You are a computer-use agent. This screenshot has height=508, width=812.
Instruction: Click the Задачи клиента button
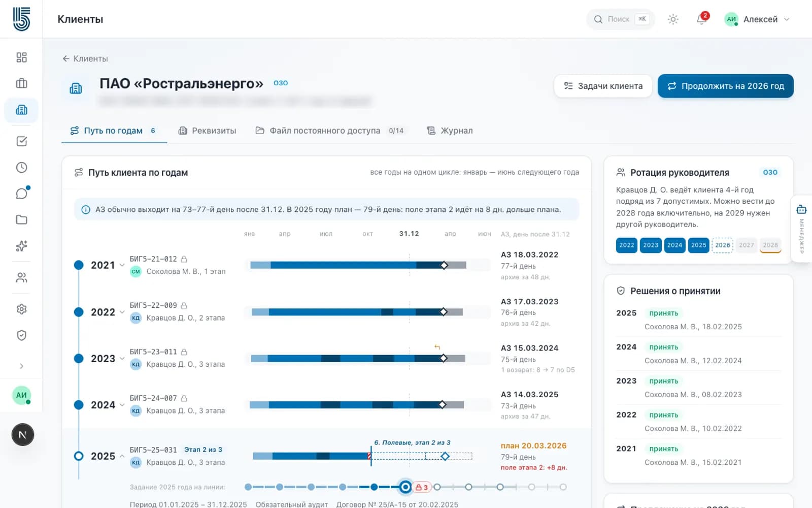pos(603,86)
